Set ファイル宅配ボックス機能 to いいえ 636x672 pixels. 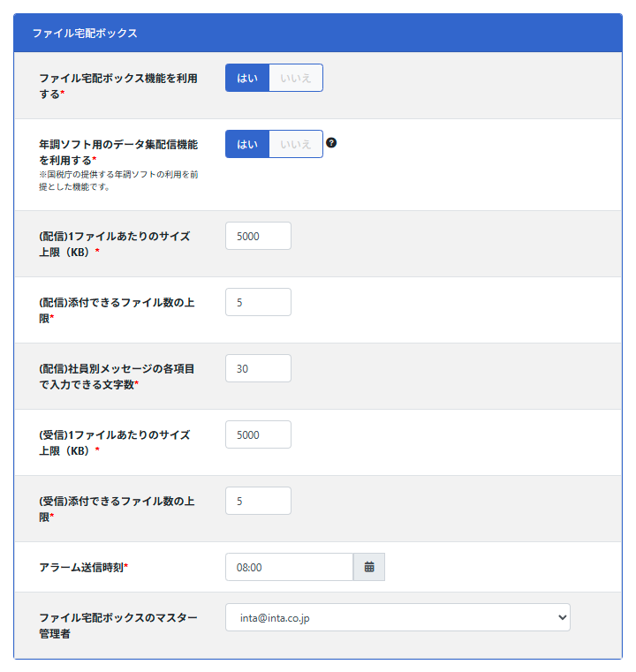[296, 78]
